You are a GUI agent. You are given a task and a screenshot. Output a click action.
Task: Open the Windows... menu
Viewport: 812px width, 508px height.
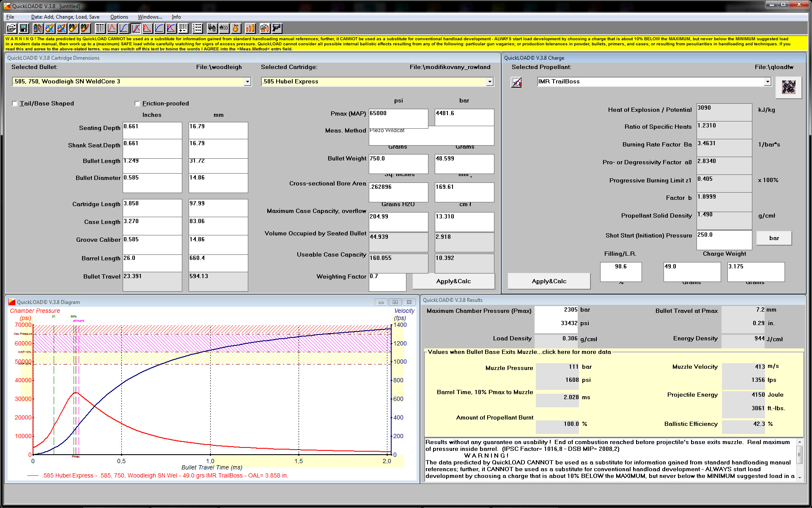pyautogui.click(x=150, y=17)
